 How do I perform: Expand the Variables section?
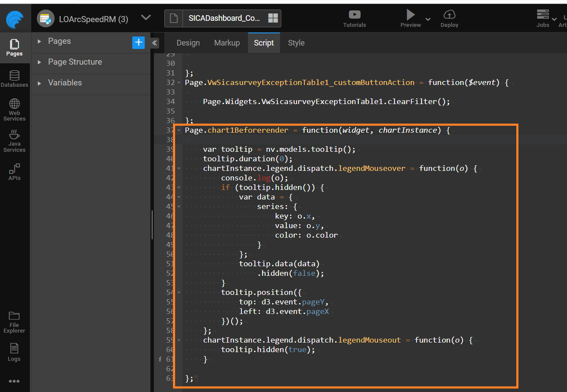(39, 83)
